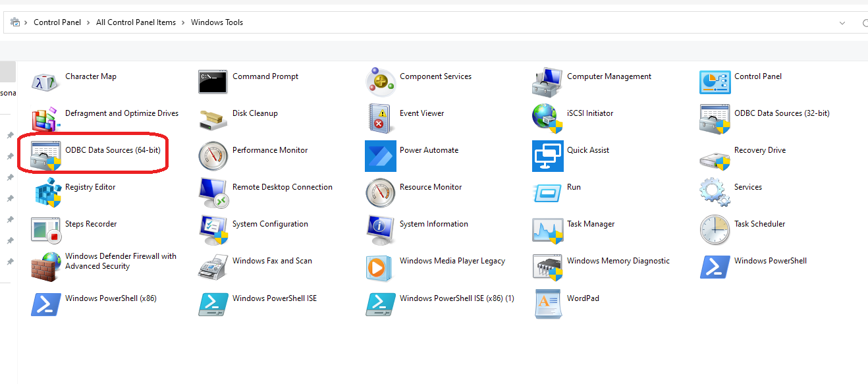Click the Event Viewer label

pyautogui.click(x=421, y=113)
